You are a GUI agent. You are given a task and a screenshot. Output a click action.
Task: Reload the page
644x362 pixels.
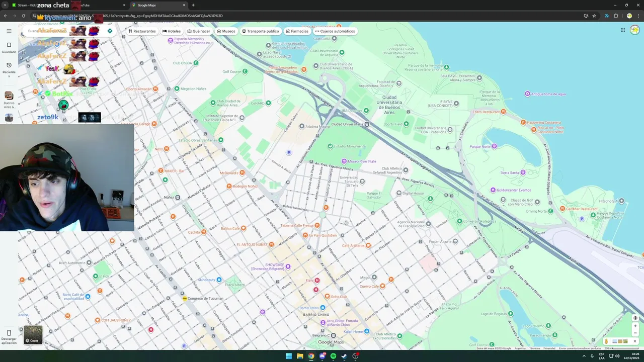coord(23,16)
